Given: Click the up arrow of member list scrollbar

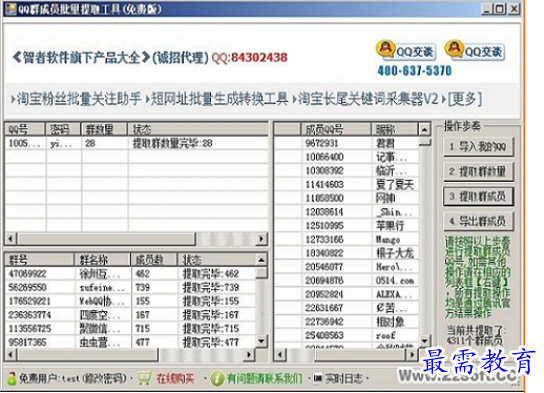Looking at the screenshot, I should (425, 130).
